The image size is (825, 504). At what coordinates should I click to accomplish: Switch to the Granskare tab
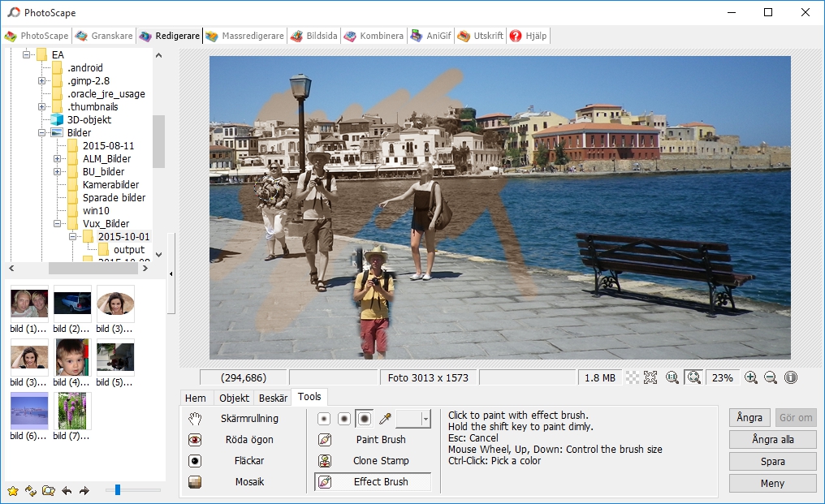click(x=104, y=36)
